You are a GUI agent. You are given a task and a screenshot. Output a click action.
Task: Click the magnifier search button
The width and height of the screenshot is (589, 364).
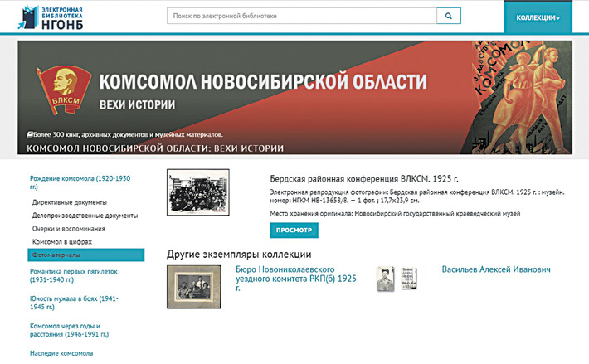click(x=449, y=16)
